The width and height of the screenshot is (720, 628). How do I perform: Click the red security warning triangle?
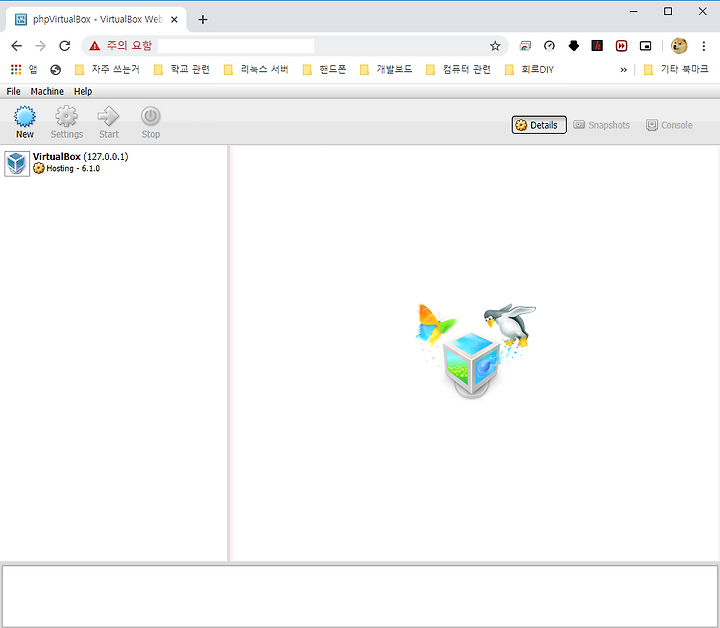point(95,46)
